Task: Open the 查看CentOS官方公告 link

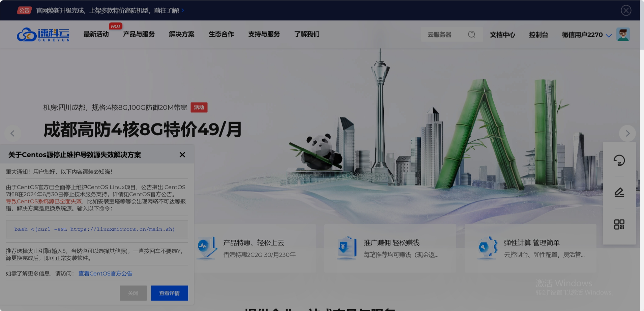Action: coord(105,273)
